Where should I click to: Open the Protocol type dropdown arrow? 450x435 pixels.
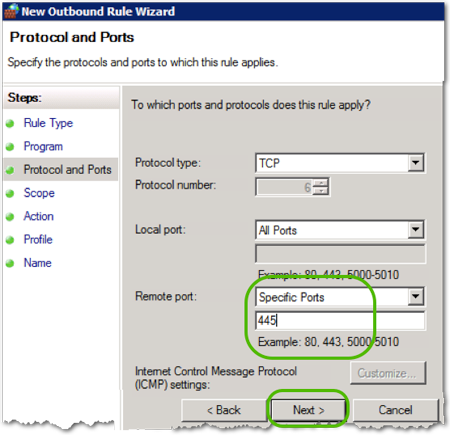click(x=416, y=163)
